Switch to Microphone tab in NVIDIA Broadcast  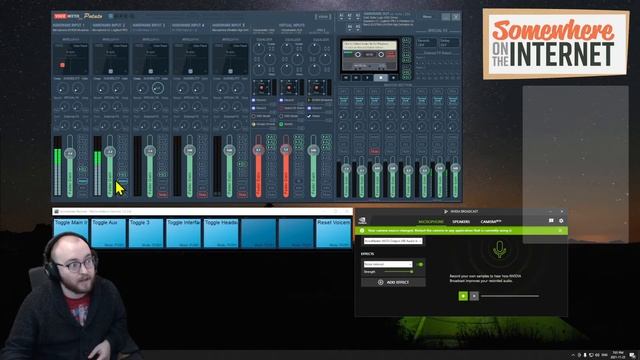[x=431, y=222]
